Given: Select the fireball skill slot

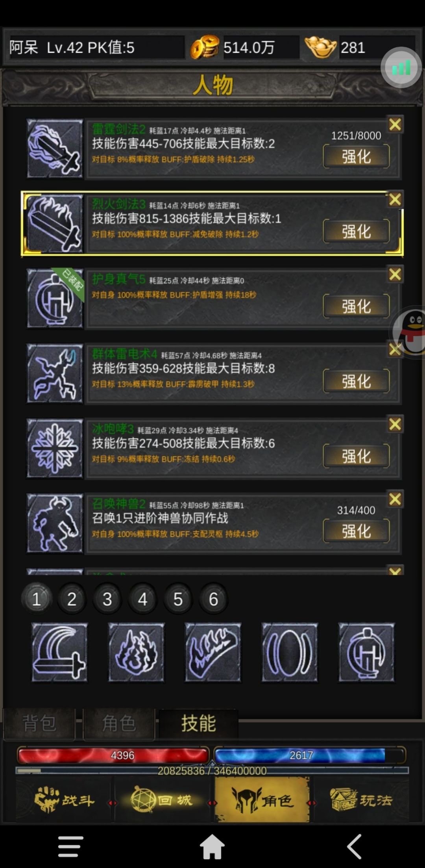Looking at the screenshot, I should (136, 652).
